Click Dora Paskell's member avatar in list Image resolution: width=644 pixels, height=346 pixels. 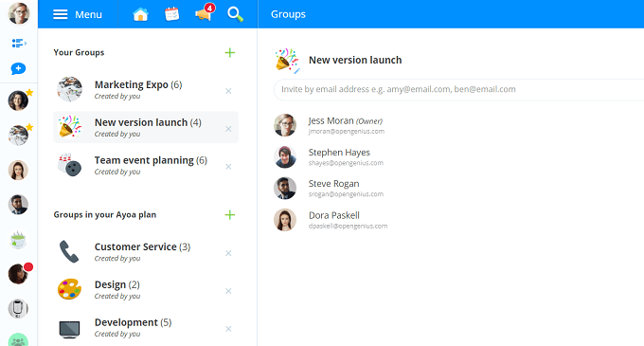(285, 219)
